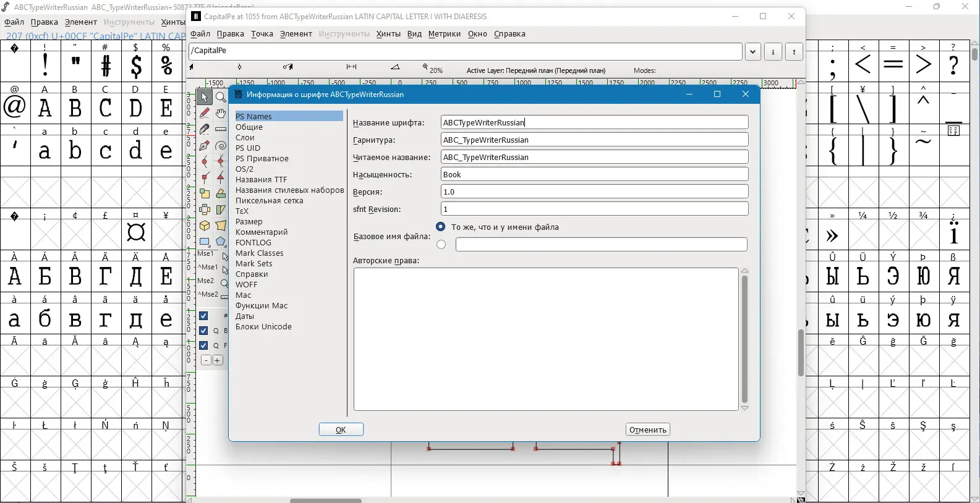Choose the Corner point tool
This screenshot has height=503, width=980.
(x=205, y=178)
